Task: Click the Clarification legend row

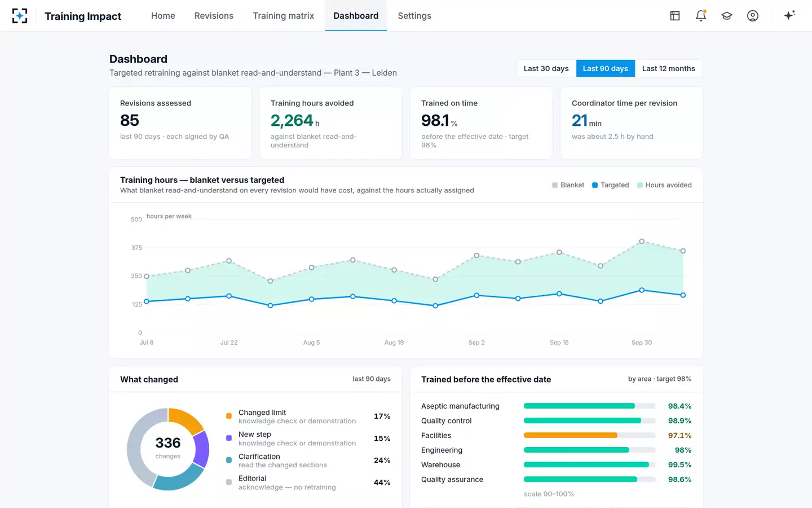Action: tap(308, 461)
